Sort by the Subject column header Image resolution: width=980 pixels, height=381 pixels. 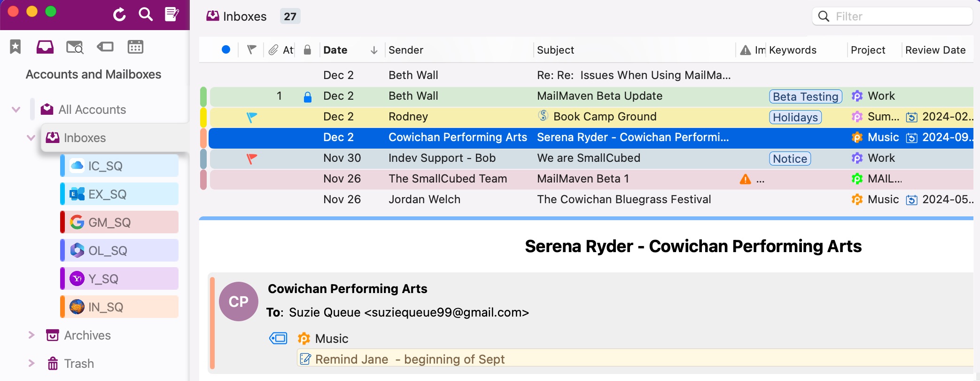(x=555, y=50)
